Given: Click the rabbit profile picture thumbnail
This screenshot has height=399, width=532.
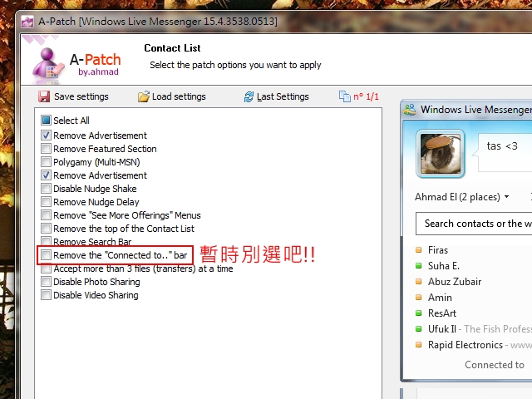Looking at the screenshot, I should [x=441, y=154].
